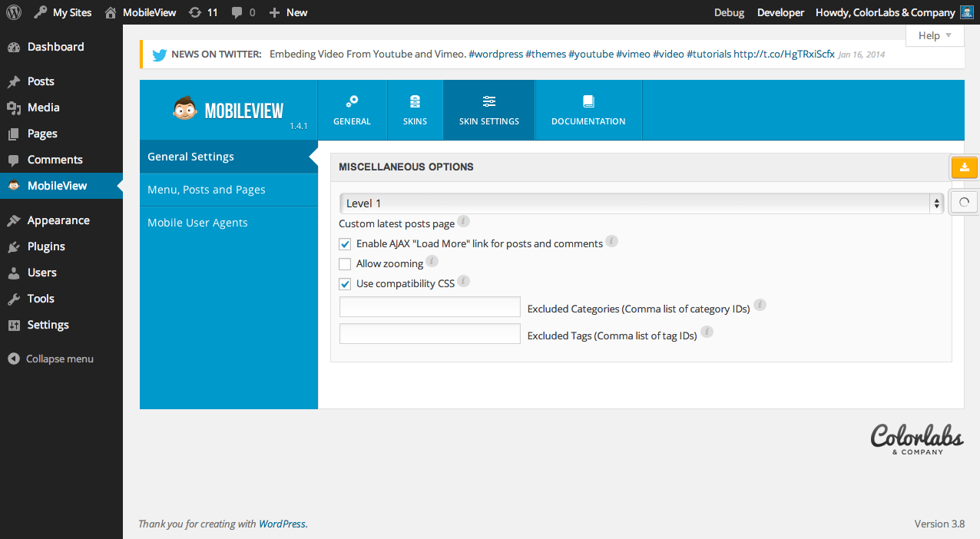This screenshot has width=980, height=539.
Task: Open the WordPress footer link
Action: [282, 524]
